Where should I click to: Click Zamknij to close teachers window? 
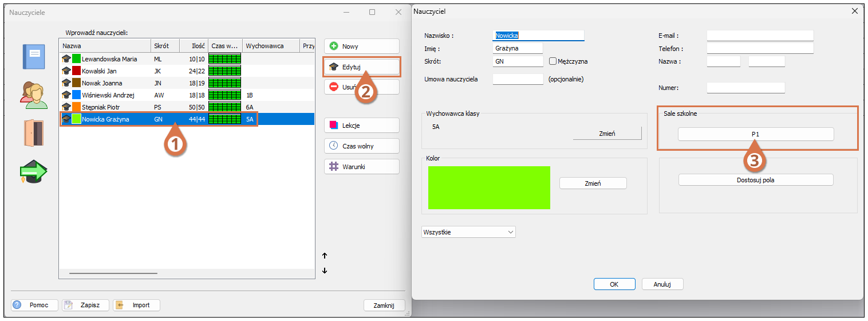pyautogui.click(x=384, y=306)
